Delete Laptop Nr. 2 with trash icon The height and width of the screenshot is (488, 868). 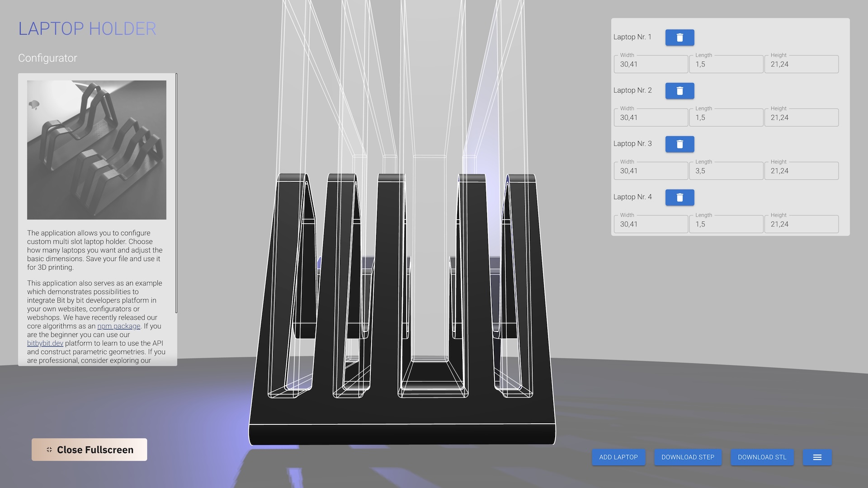coord(679,91)
